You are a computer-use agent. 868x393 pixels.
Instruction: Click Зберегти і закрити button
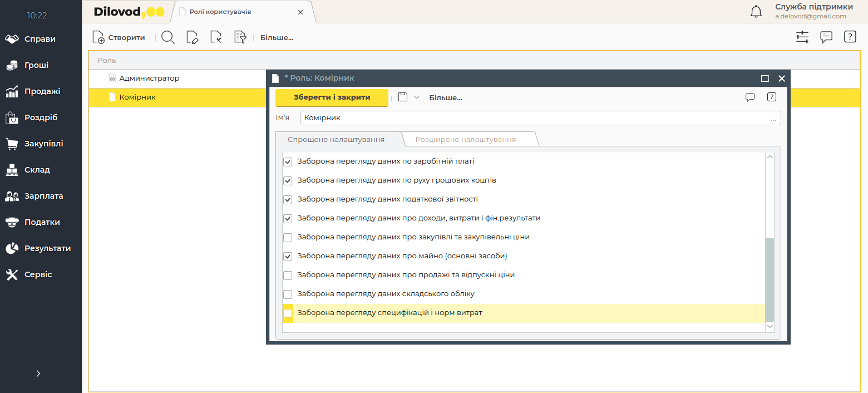[x=332, y=97]
